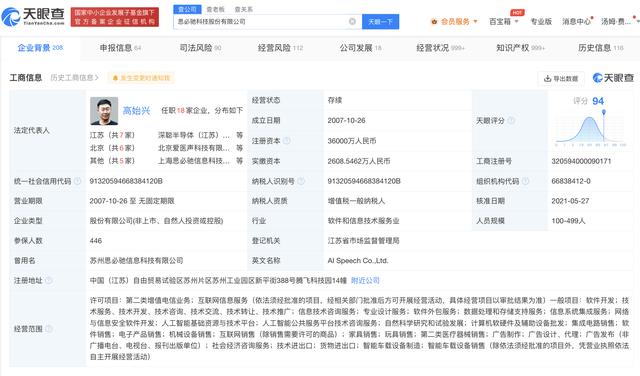Click the 附近公司 link
Image resolution: width=640 pixels, height=376 pixels.
click(365, 280)
